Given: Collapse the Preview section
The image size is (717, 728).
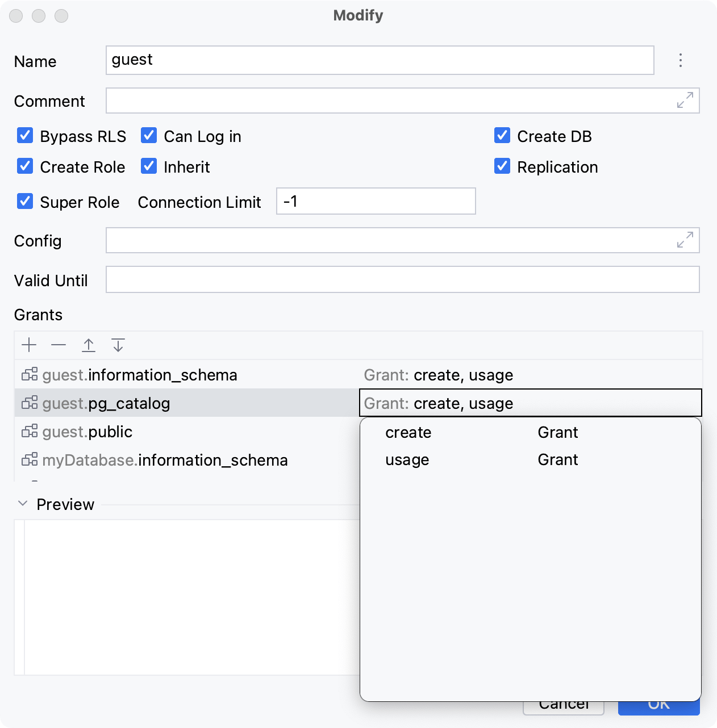Looking at the screenshot, I should coord(22,503).
